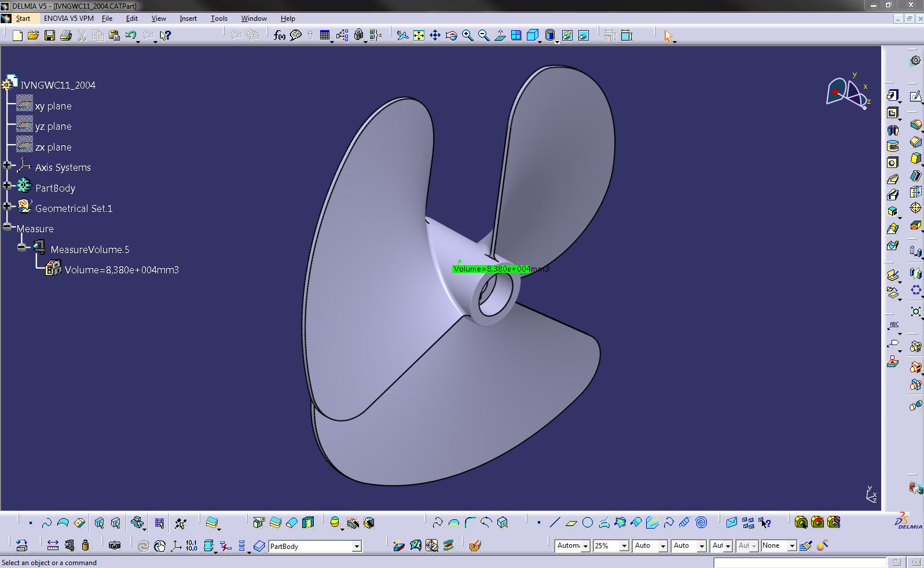Click the command input field
The image size is (924, 568).
[799, 562]
